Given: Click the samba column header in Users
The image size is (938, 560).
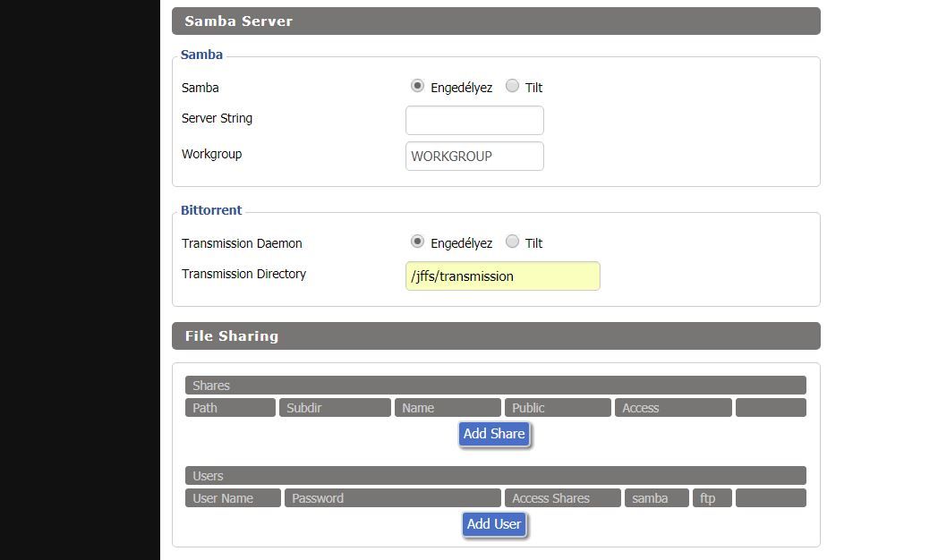Looking at the screenshot, I should pyautogui.click(x=656, y=498).
